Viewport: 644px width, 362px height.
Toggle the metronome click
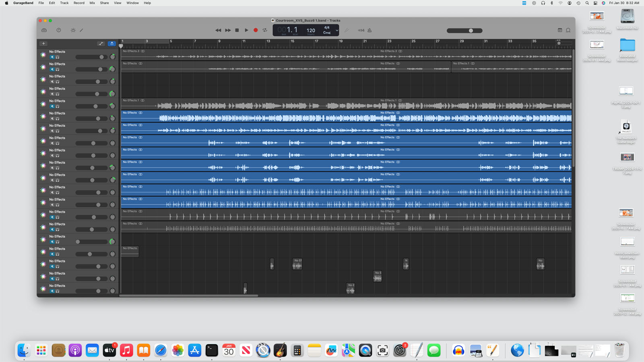click(x=369, y=30)
